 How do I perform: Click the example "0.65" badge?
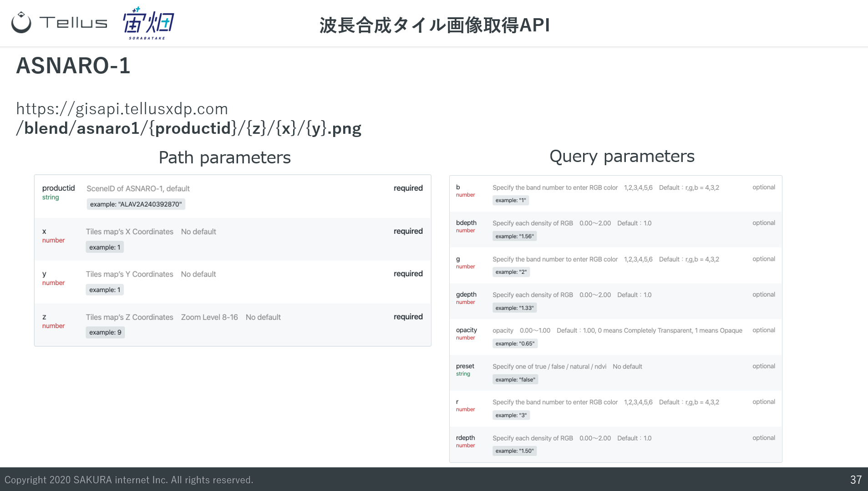coord(515,344)
